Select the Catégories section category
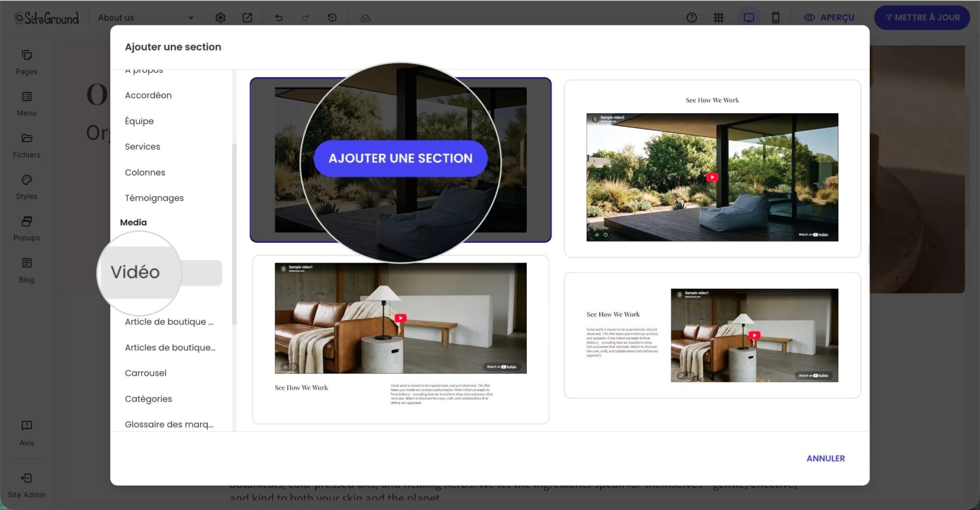 [148, 399]
